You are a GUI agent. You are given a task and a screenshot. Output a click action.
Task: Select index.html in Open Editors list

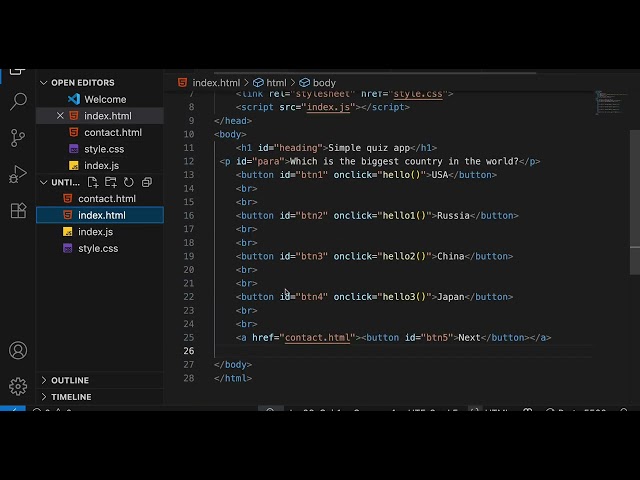[100, 116]
